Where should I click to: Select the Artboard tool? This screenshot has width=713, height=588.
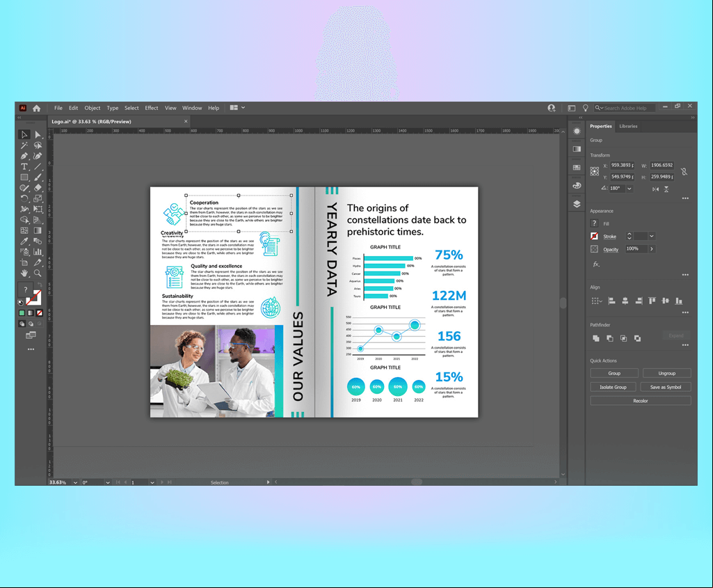(x=24, y=262)
